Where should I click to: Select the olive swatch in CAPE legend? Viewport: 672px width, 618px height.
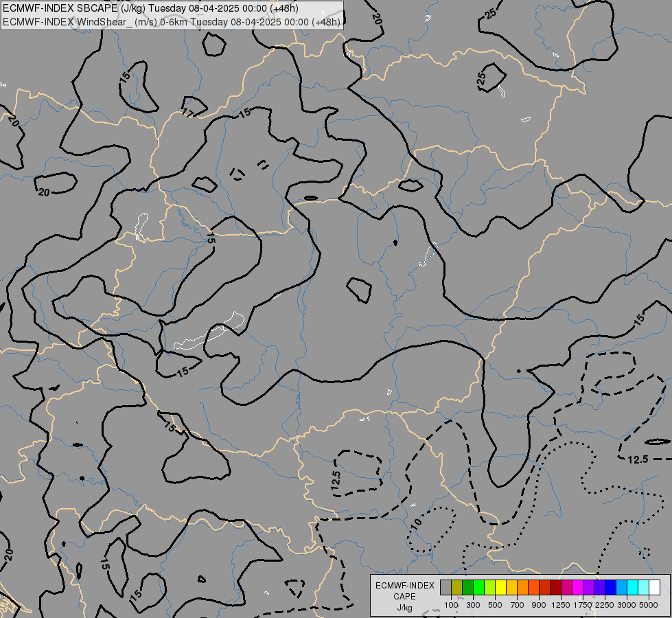(456, 587)
